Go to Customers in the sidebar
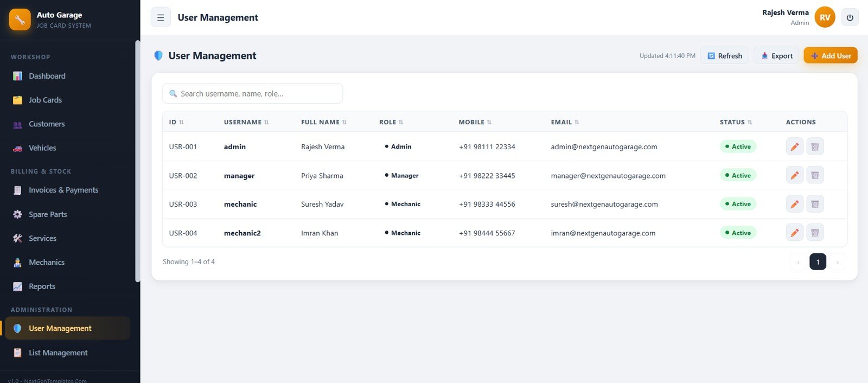 click(x=67, y=124)
